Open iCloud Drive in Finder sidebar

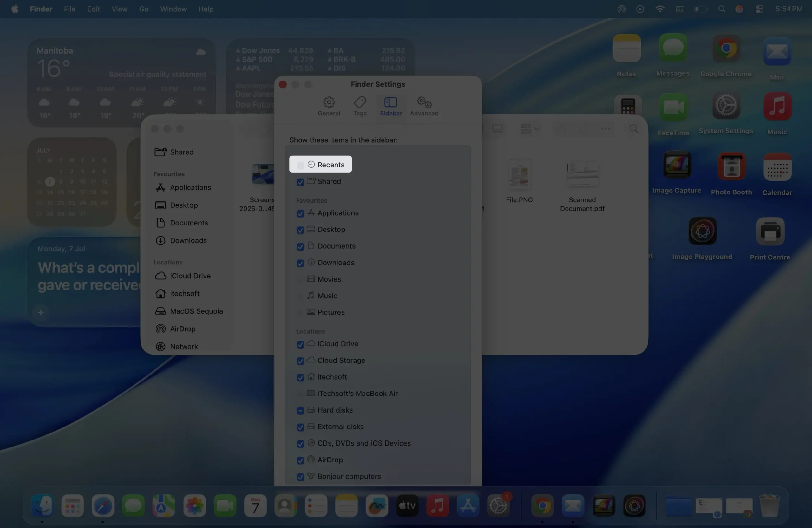190,276
